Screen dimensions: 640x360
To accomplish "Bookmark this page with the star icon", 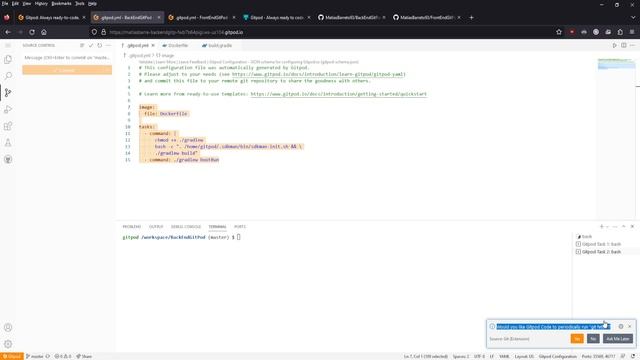I will (x=559, y=32).
